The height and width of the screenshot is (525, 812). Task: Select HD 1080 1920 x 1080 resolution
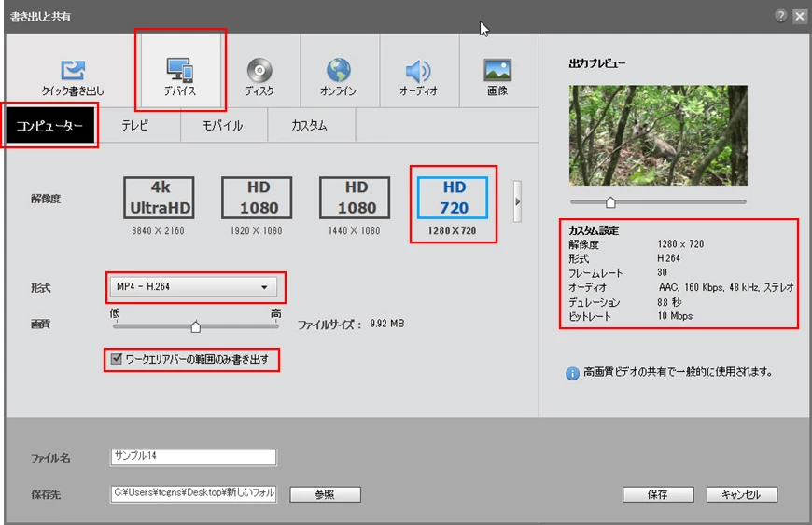[257, 206]
